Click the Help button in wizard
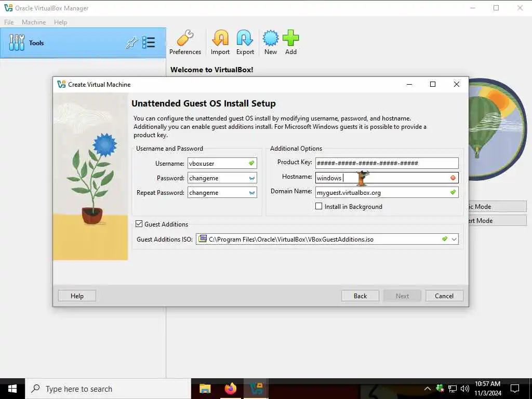 (x=77, y=296)
